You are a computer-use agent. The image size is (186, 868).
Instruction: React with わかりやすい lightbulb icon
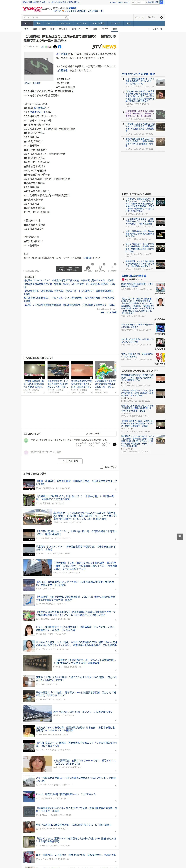(x=100, y=268)
